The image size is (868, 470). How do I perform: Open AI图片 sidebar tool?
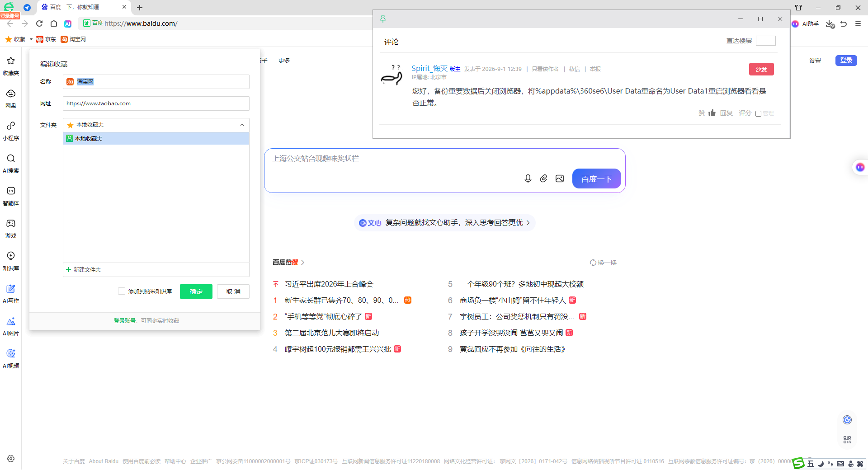coord(11,326)
